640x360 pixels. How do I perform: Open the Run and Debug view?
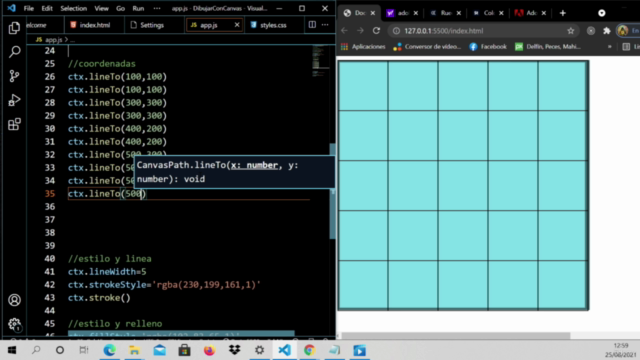(x=14, y=100)
